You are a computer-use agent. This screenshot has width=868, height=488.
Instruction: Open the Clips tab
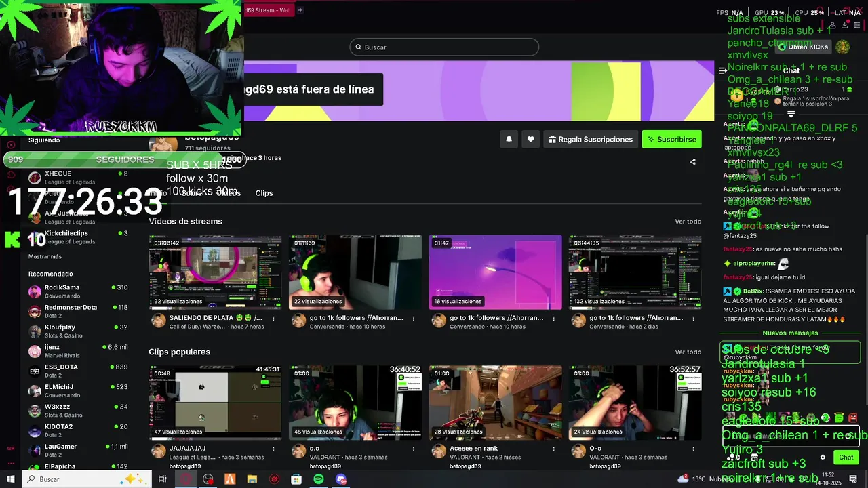[264, 193]
